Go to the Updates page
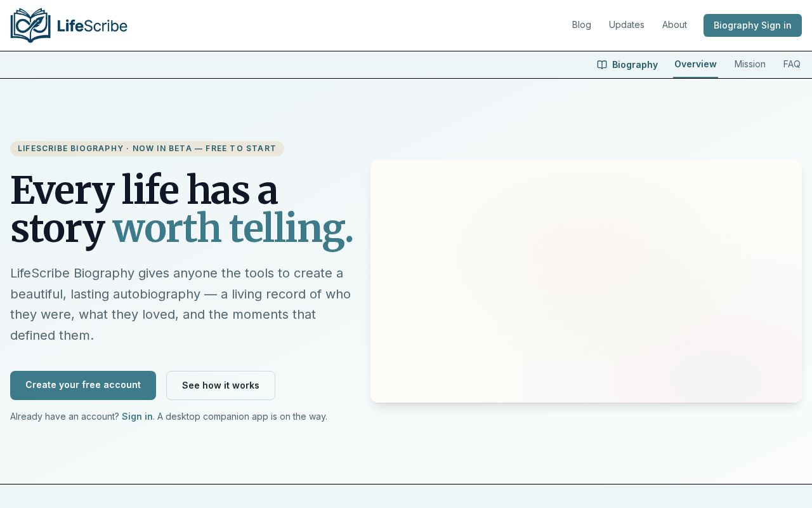 tap(627, 25)
